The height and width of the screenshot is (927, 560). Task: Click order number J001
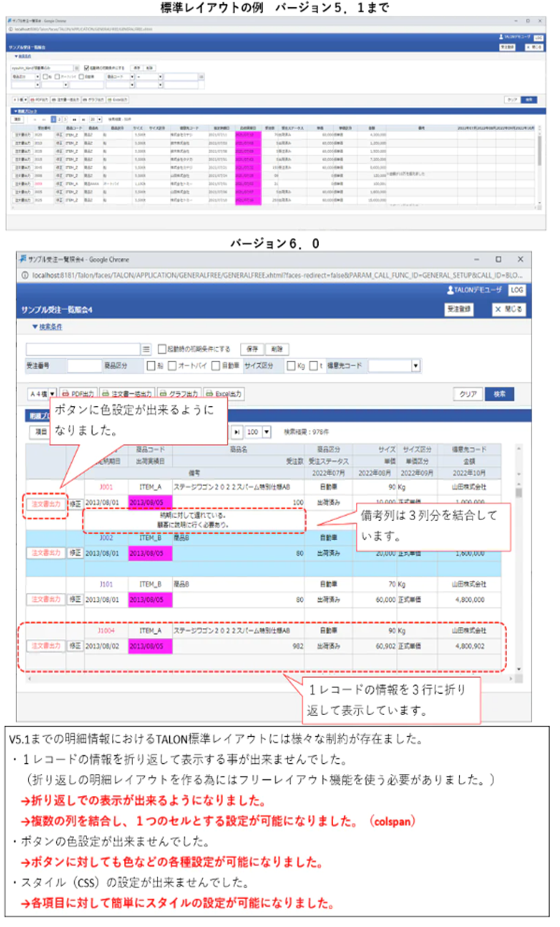click(x=106, y=487)
